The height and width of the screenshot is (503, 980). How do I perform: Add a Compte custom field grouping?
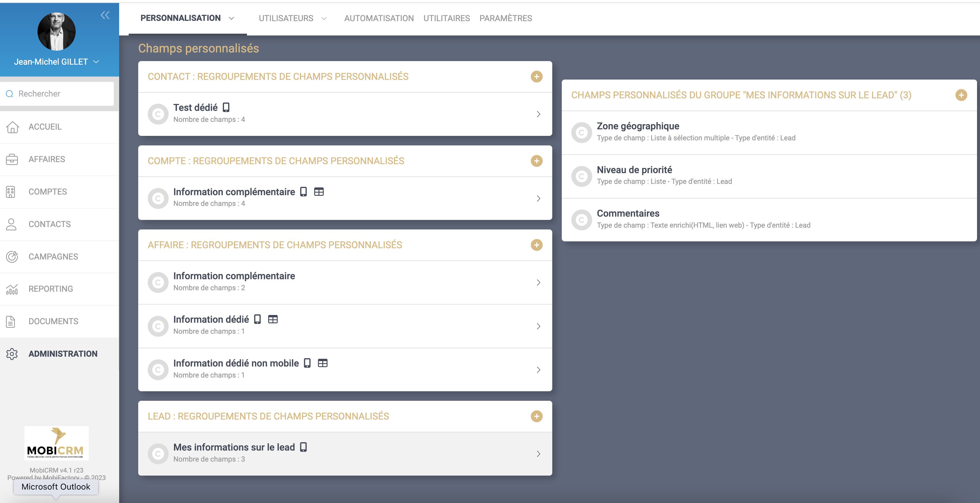(536, 161)
